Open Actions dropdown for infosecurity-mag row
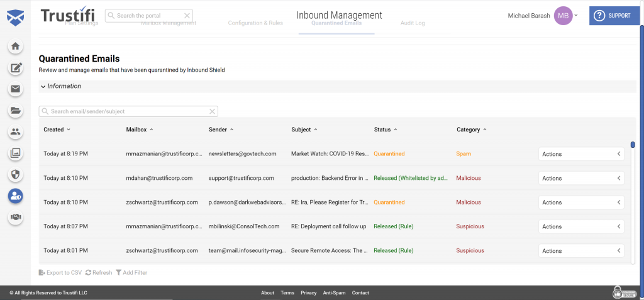Viewport: 644px width, 300px height. tap(581, 251)
